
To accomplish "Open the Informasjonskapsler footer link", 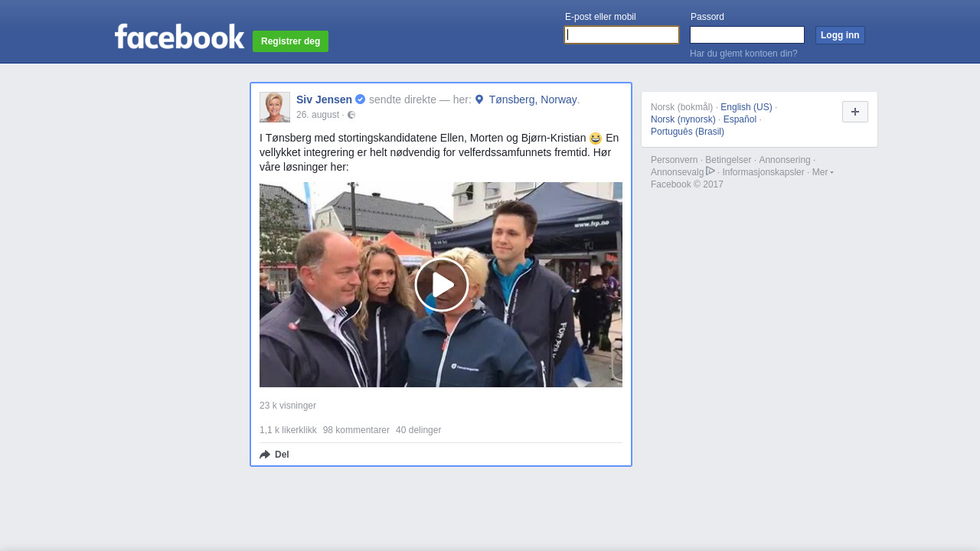I will (763, 172).
